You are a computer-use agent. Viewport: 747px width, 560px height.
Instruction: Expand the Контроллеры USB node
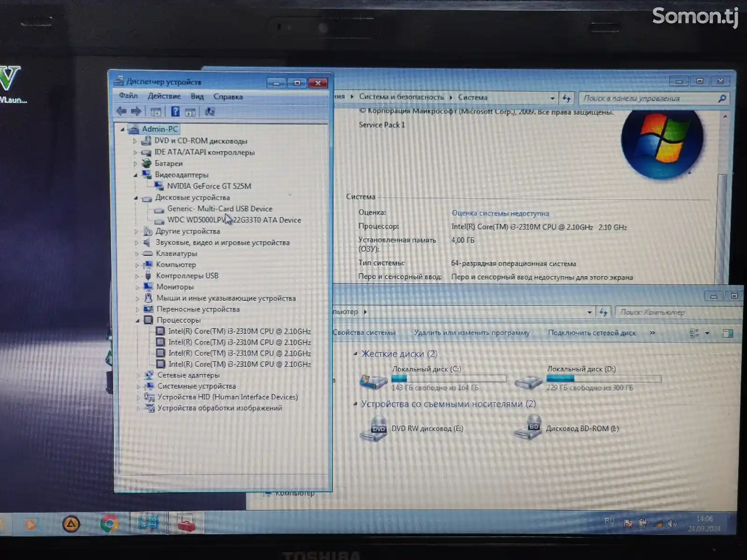coord(137,276)
